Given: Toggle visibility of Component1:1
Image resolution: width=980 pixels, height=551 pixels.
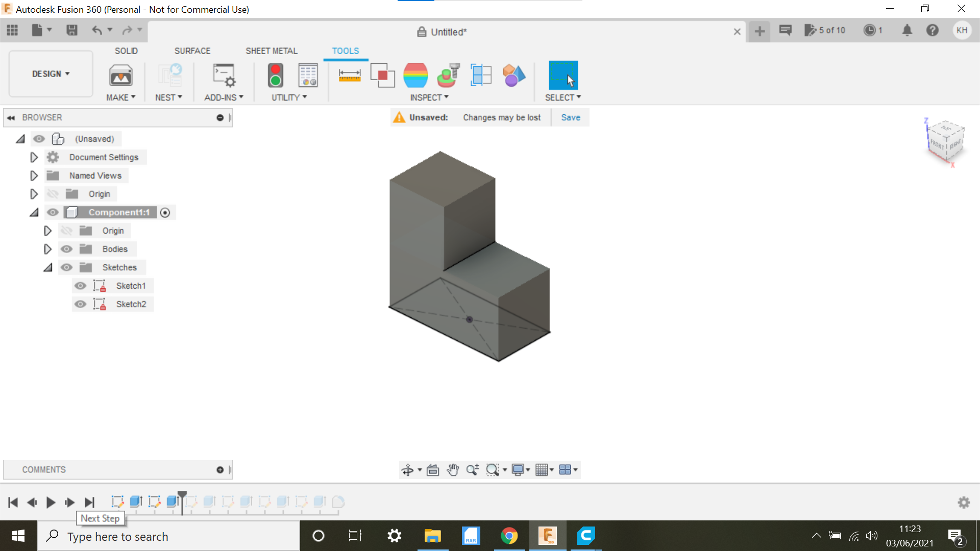Looking at the screenshot, I should 53,212.
